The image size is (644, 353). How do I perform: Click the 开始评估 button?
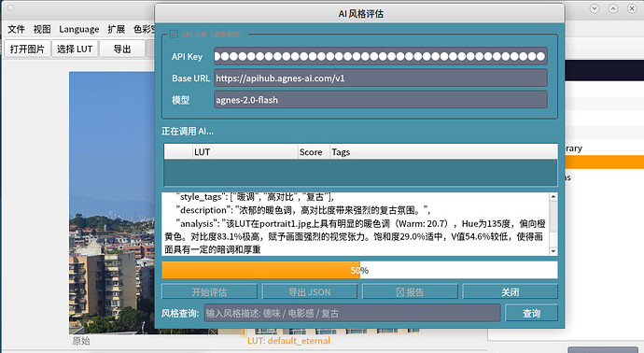click(x=209, y=291)
